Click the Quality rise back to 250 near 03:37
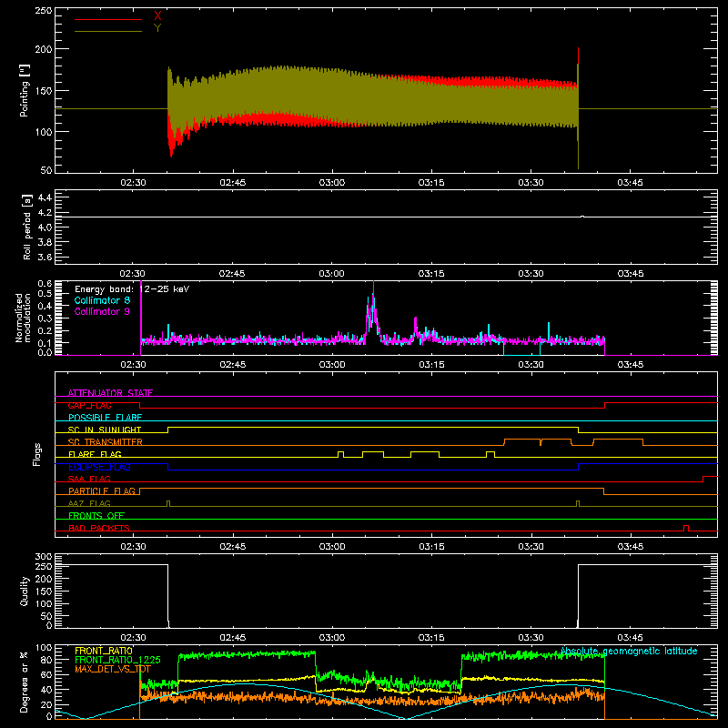728x728 pixels. coord(578,595)
